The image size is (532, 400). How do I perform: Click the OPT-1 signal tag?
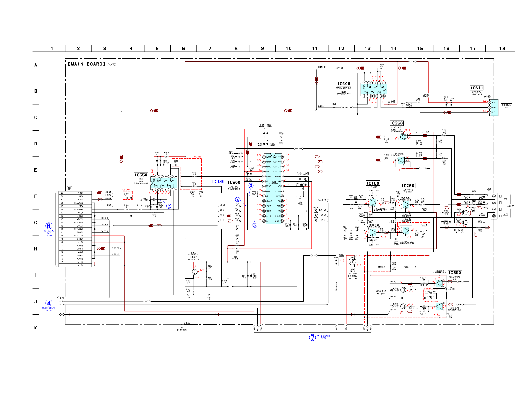[x=339, y=68]
